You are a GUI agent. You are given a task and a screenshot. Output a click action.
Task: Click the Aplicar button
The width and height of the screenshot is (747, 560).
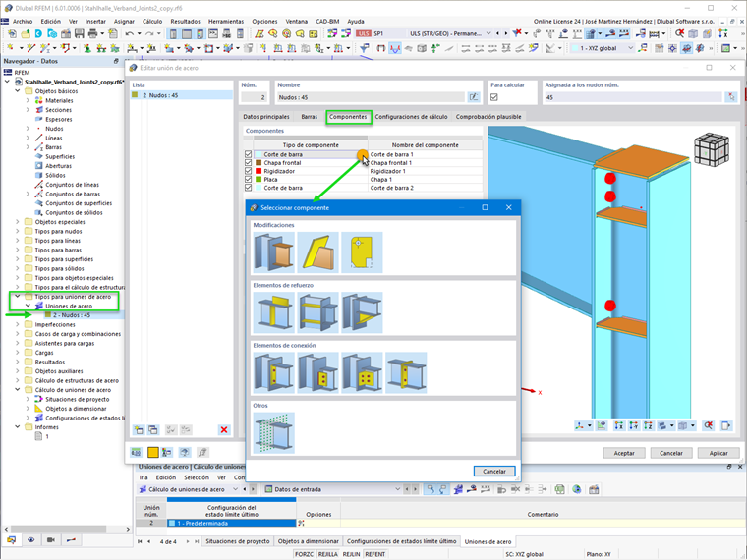tap(718, 453)
